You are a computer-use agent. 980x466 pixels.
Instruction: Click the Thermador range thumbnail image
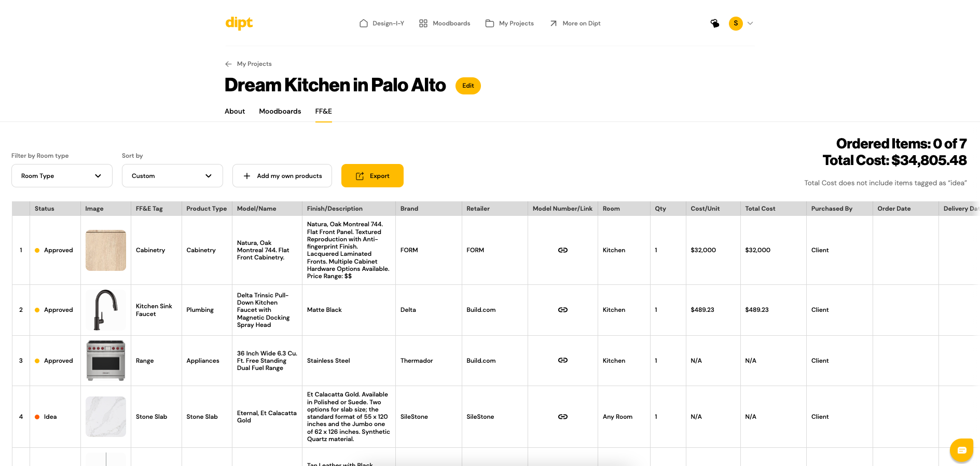pyautogui.click(x=106, y=361)
